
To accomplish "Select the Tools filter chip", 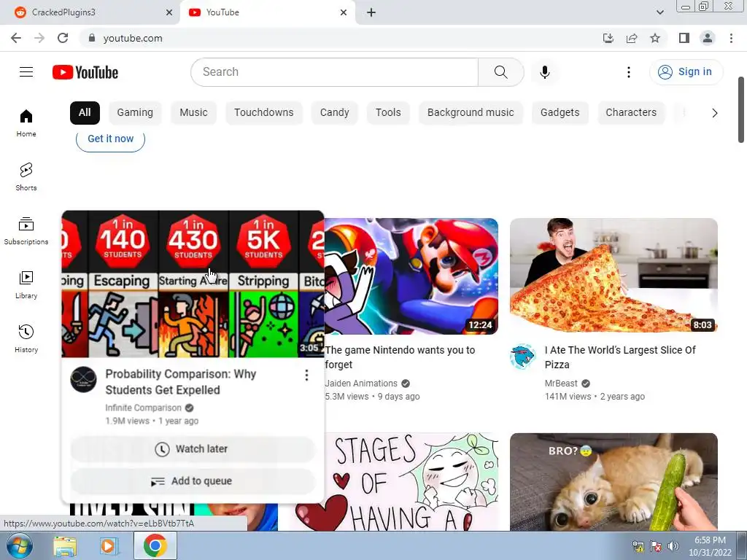I will click(388, 113).
